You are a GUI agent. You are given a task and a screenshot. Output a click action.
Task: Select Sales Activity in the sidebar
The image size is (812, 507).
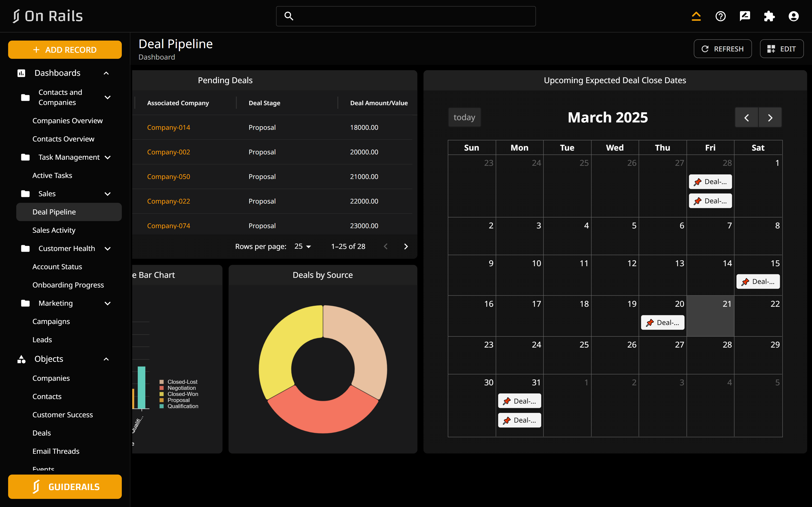(54, 230)
